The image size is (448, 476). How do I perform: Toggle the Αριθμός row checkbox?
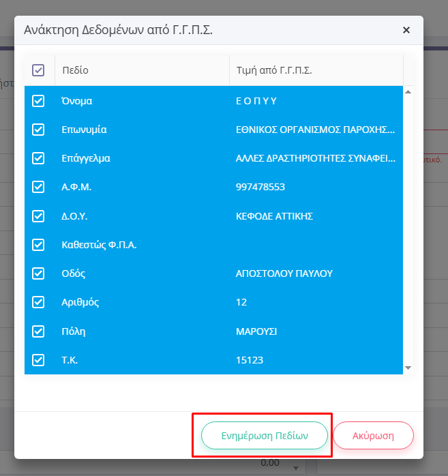tap(39, 302)
